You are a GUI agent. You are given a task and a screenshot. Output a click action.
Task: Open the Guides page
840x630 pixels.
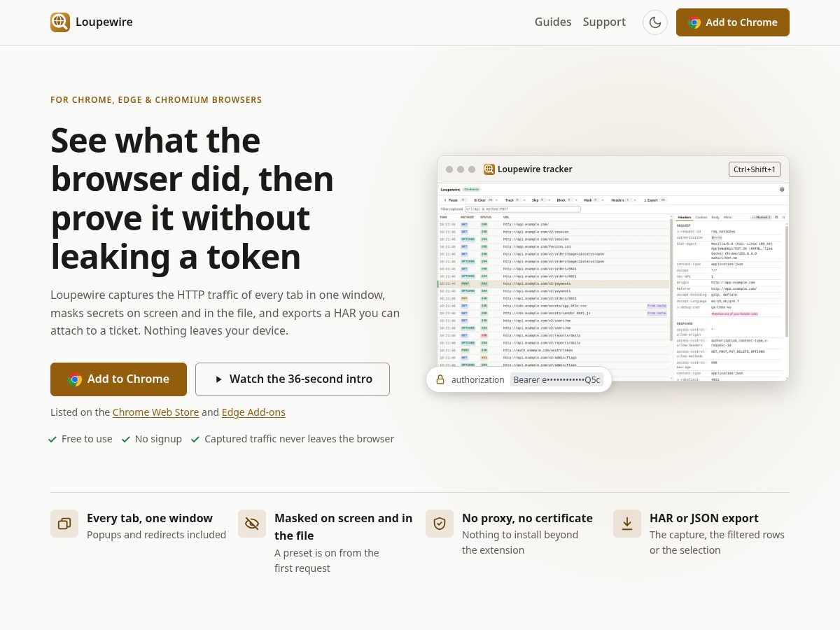pos(553,22)
